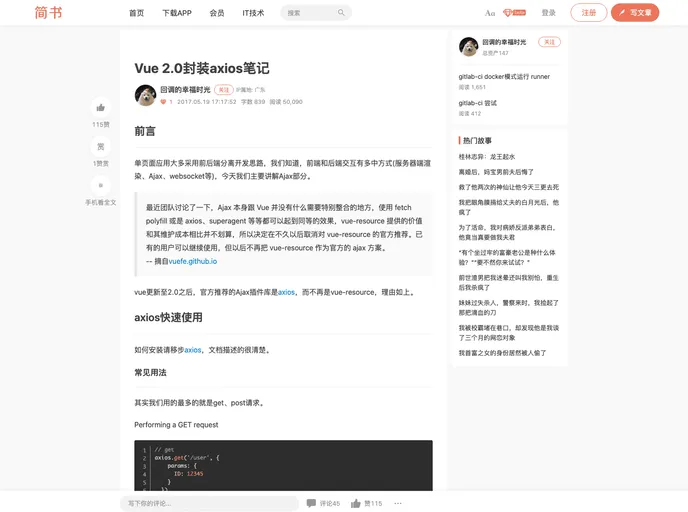Image resolution: width=688 pixels, height=512 pixels.
Task: Click the thumbs-up icon in bottom bar
Action: coord(355,503)
